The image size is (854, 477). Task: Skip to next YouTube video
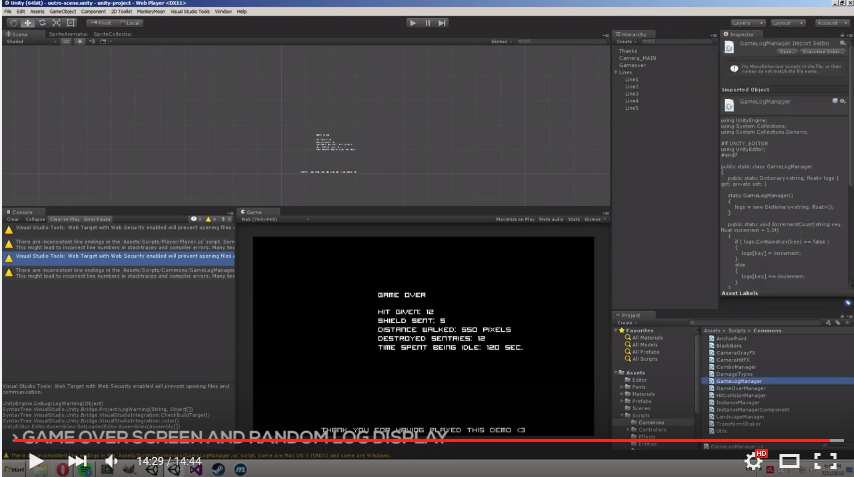[77, 461]
